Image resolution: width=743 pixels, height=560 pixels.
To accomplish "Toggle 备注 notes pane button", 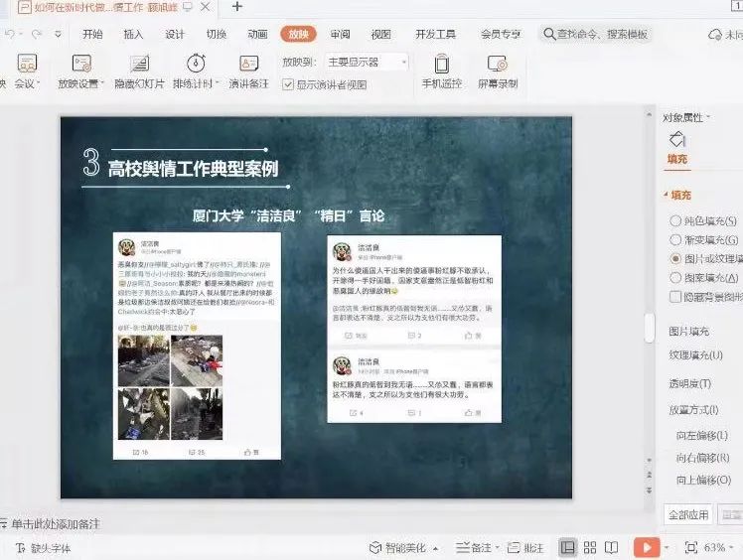I will [x=474, y=548].
